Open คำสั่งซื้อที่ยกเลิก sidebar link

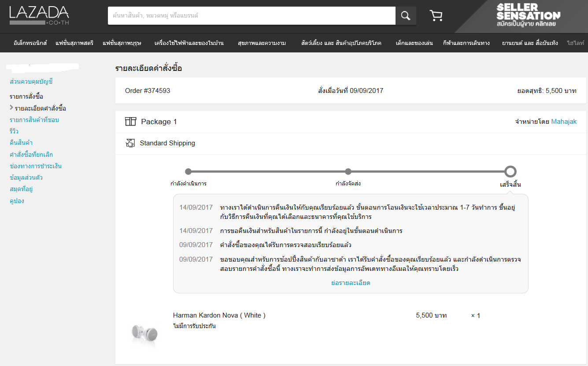point(31,155)
